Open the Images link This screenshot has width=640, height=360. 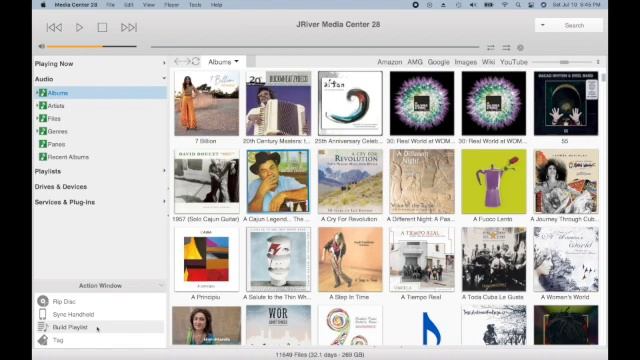click(465, 62)
